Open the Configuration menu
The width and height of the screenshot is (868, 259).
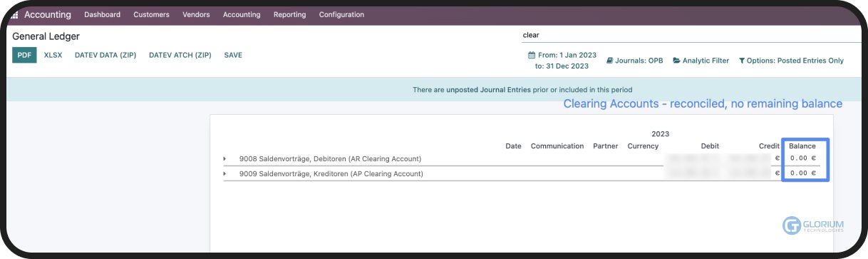point(341,14)
